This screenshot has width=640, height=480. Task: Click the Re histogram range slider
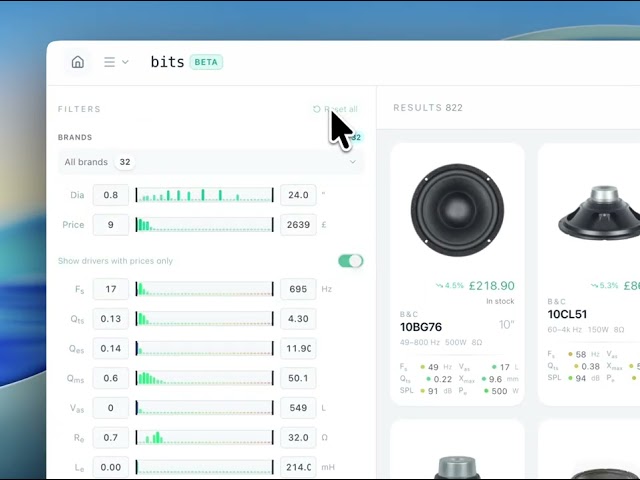click(x=204, y=438)
